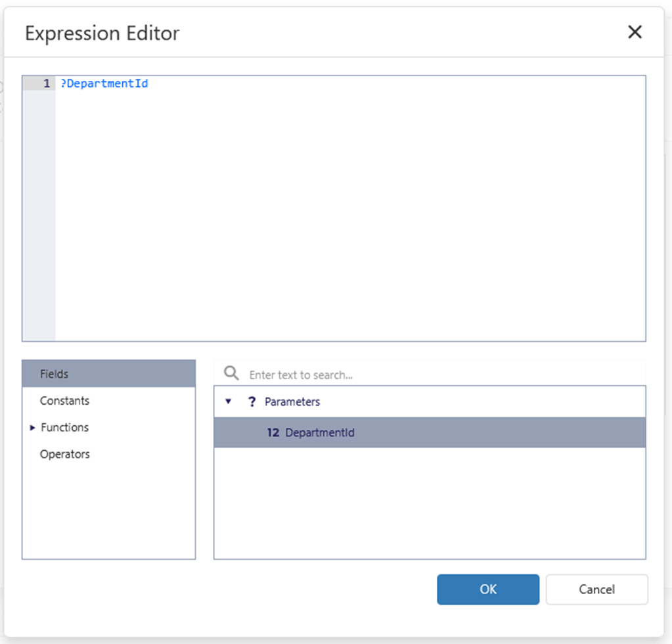Click the Expression Editor title text
Image resolution: width=672 pixels, height=644 pixels.
[102, 33]
